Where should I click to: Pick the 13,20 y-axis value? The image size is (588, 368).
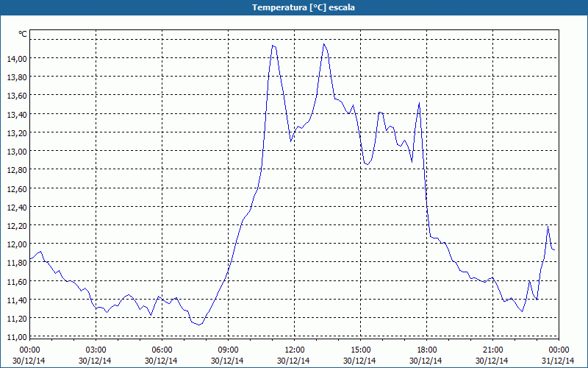[x=17, y=132]
